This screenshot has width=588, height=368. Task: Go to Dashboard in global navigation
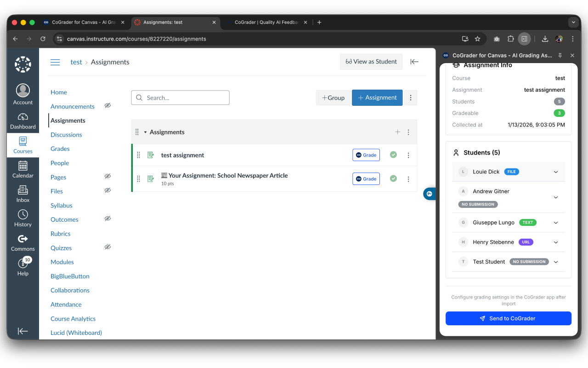pos(23,121)
